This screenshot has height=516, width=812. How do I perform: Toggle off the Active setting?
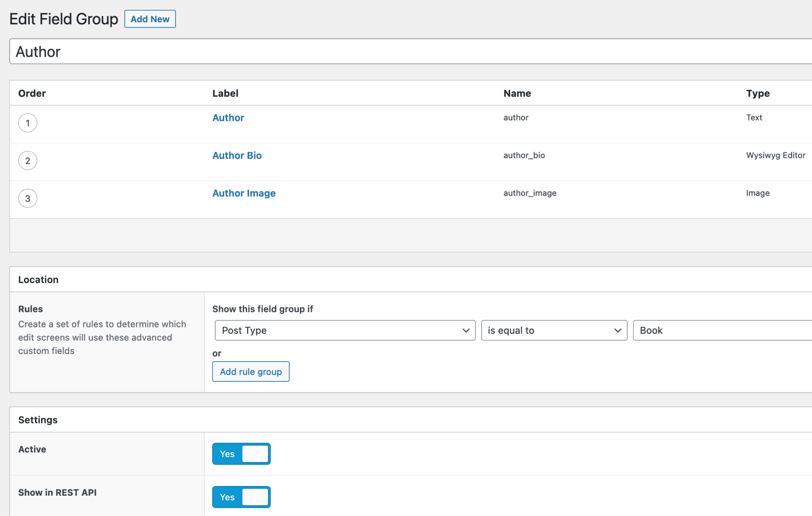coord(241,454)
